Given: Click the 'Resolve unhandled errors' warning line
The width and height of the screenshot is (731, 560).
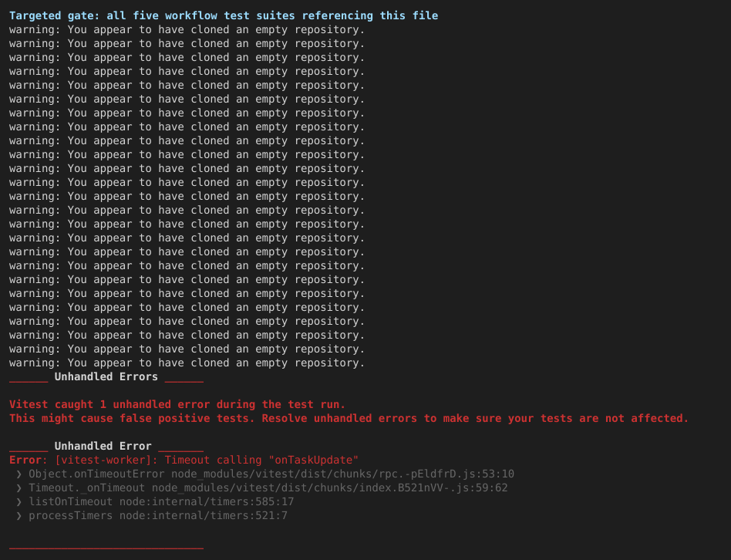Looking at the screenshot, I should 349,418.
